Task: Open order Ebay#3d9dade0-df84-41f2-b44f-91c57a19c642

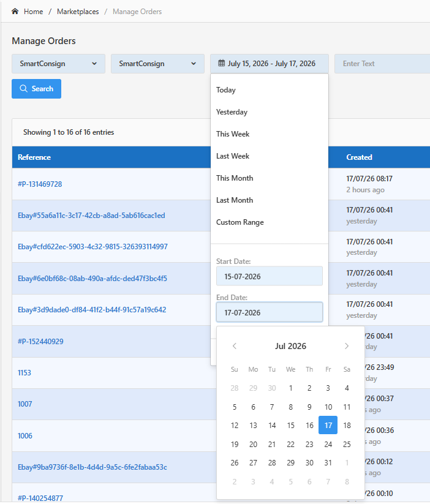Action: point(92,309)
